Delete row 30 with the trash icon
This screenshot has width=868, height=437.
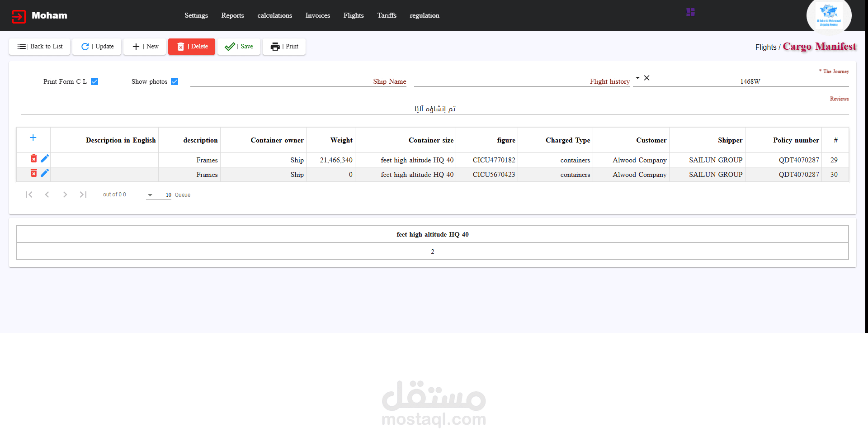(x=33, y=173)
